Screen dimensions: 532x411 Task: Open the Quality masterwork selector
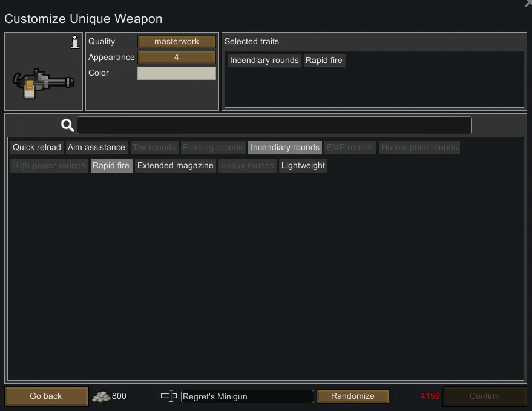coord(177,41)
